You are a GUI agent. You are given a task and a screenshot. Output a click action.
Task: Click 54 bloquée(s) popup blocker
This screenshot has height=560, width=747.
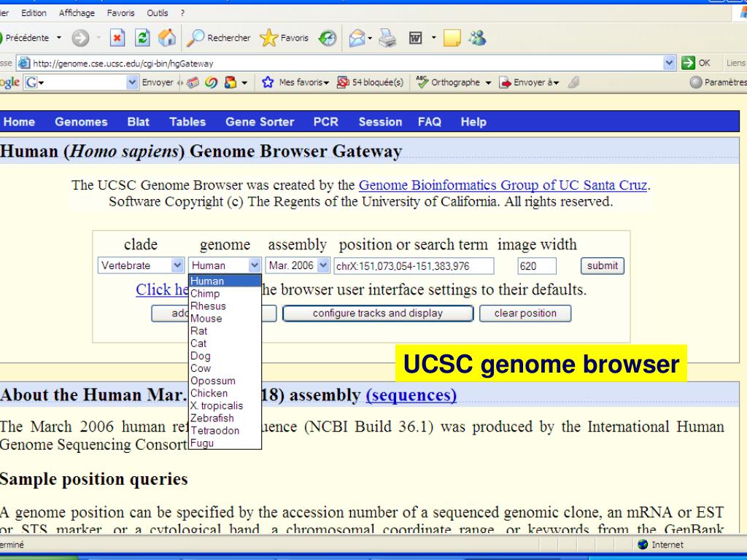pyautogui.click(x=370, y=82)
